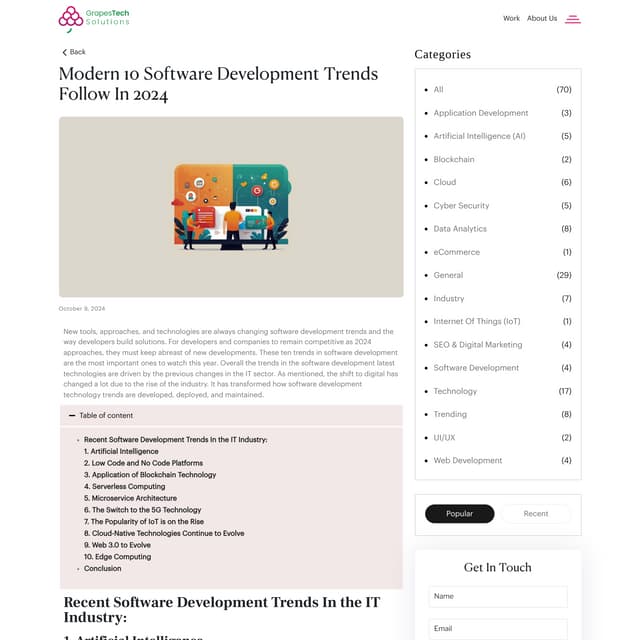Select the eCommerce category

pos(456,252)
